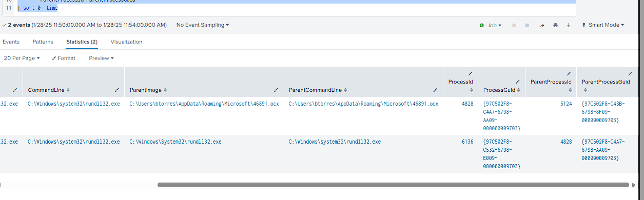Share the search job
644x200 pixels.
(542, 25)
